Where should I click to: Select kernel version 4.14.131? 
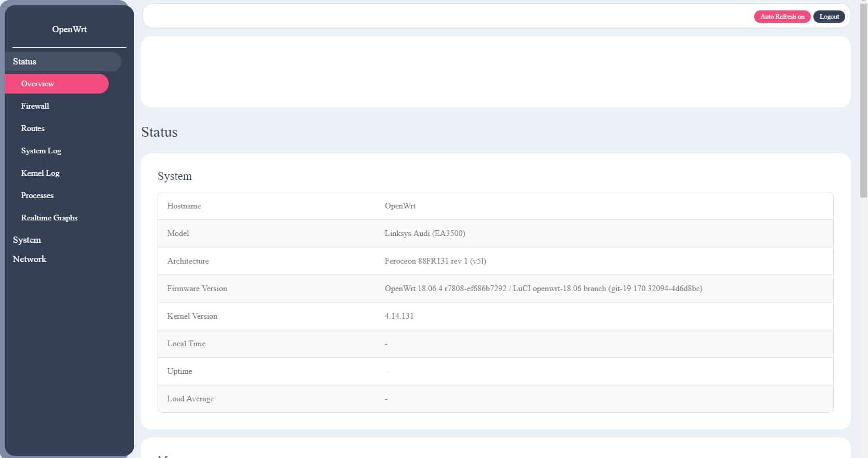[x=399, y=316]
